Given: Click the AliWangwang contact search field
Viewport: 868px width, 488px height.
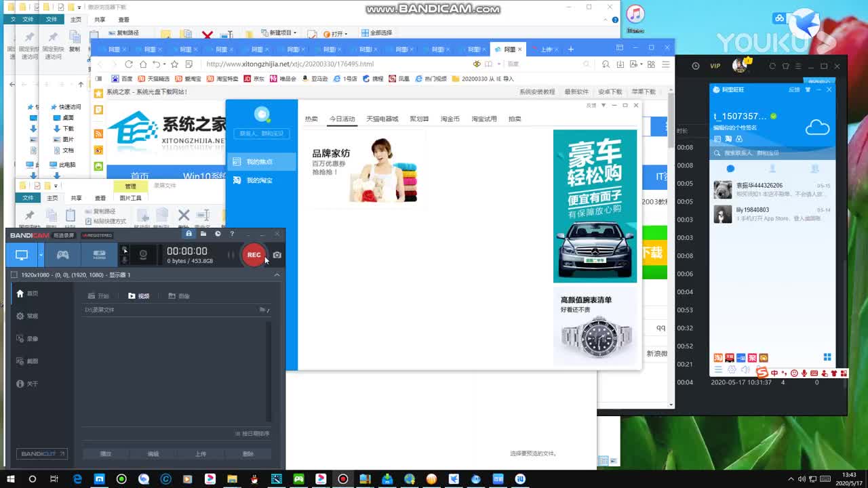Looking at the screenshot, I should (772, 153).
